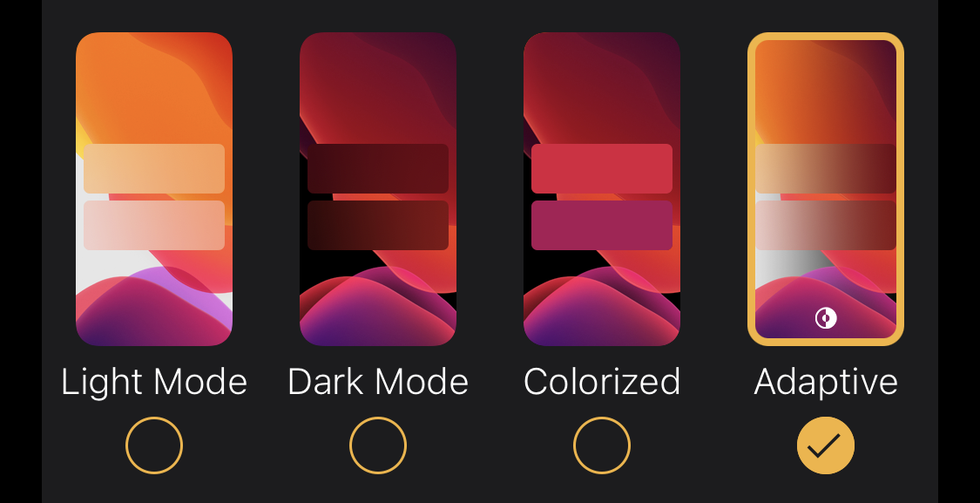
Task: Choose the Light Mode phone preview
Action: tap(153, 189)
